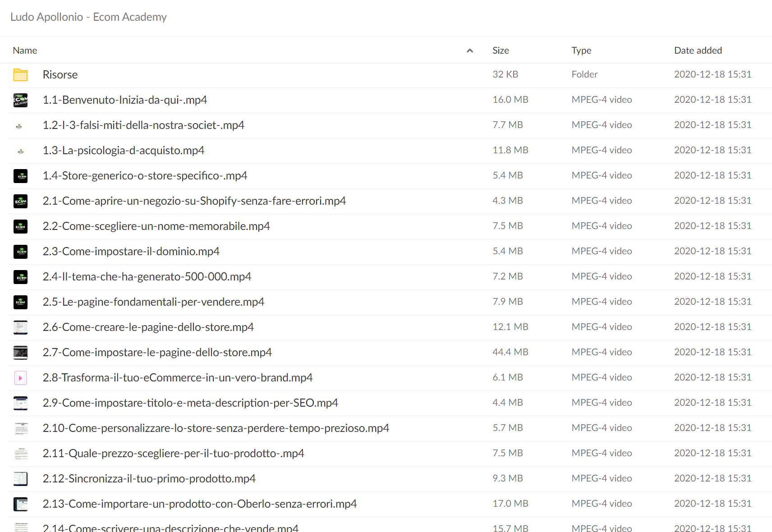Click thumbnail of 2.9-Come-impostare-titolo video
The height and width of the screenshot is (532, 772).
pyautogui.click(x=20, y=403)
